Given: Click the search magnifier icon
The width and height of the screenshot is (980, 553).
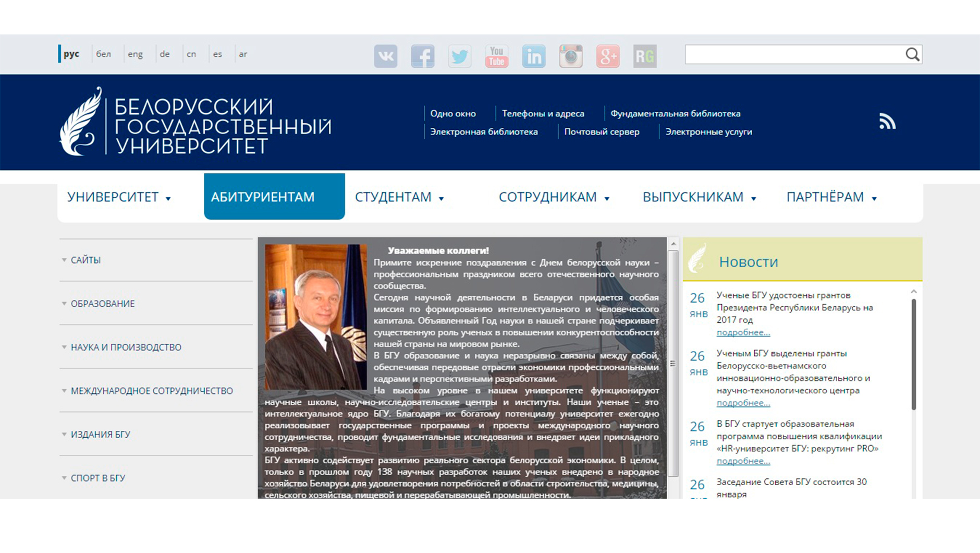Looking at the screenshot, I should (912, 54).
